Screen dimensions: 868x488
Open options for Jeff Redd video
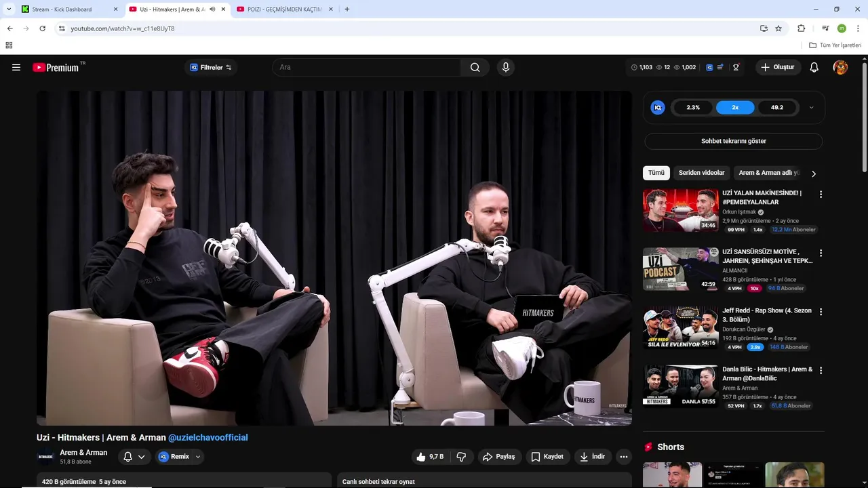(x=821, y=312)
